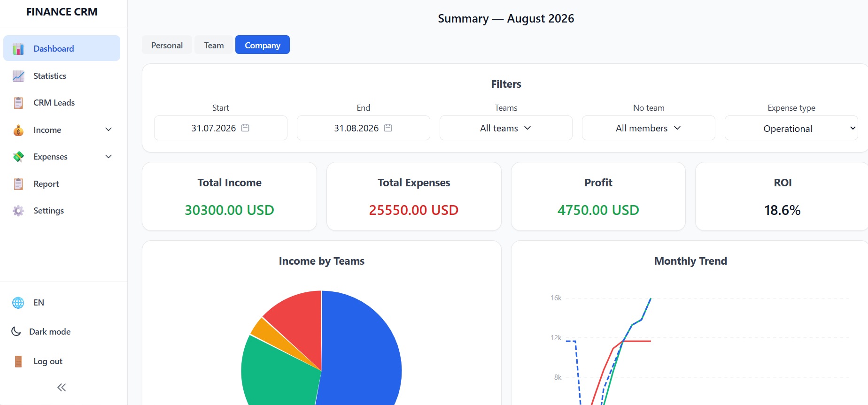Click the Filters heading

506,84
